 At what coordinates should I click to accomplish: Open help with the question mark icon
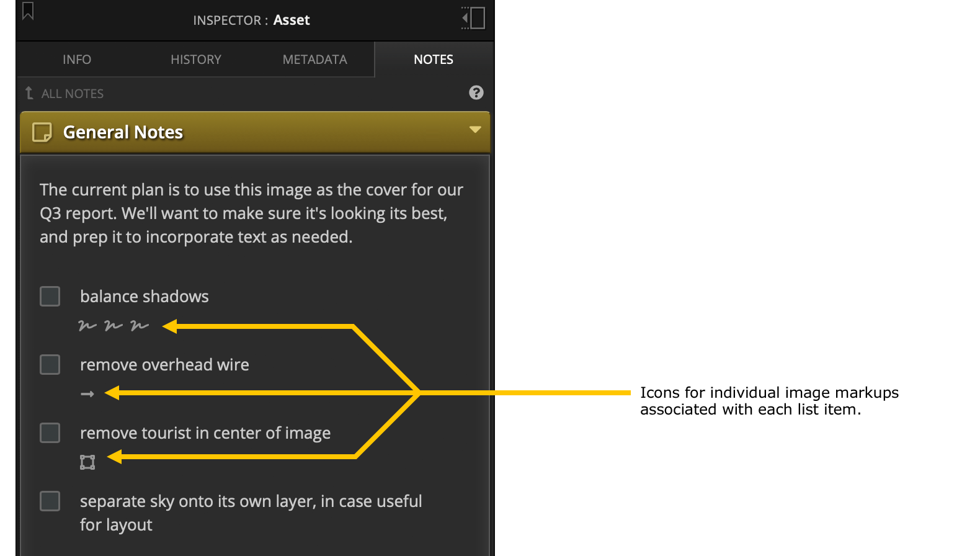476,92
